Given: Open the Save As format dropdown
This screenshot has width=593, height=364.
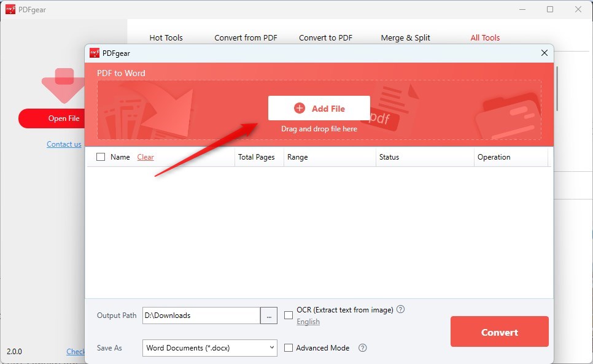Looking at the screenshot, I should pos(272,347).
